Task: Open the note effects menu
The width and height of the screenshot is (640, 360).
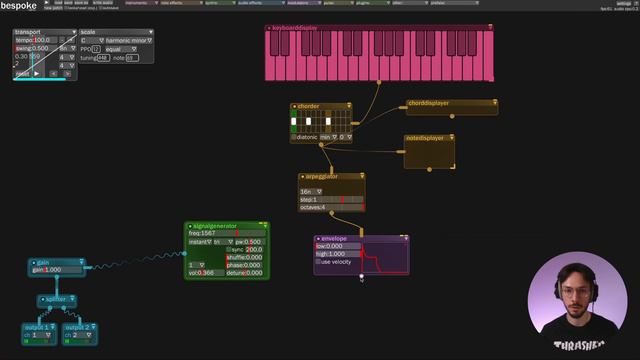Action: 182,3
